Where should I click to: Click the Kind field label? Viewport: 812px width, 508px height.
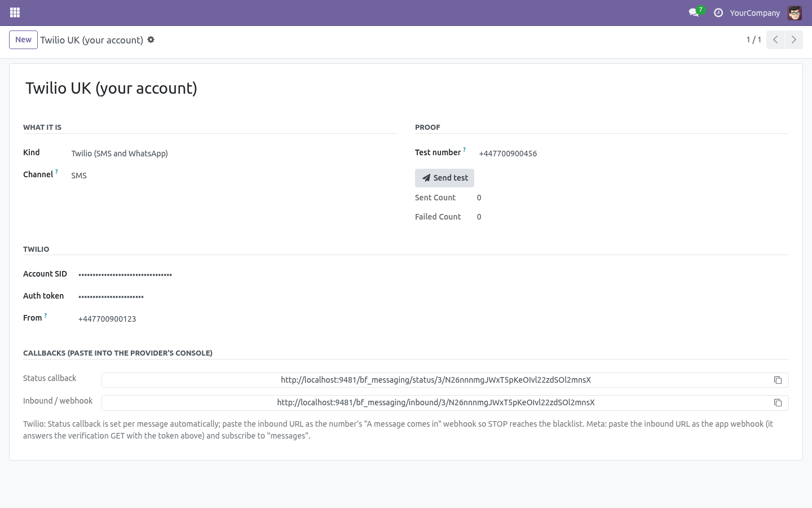point(32,152)
